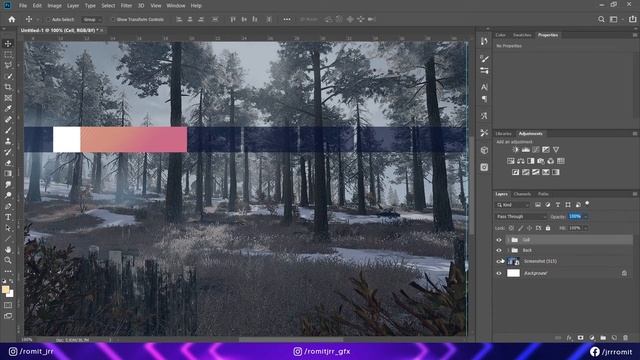The width and height of the screenshot is (640, 360).
Task: Select the Gradient tool
Action: [8, 173]
